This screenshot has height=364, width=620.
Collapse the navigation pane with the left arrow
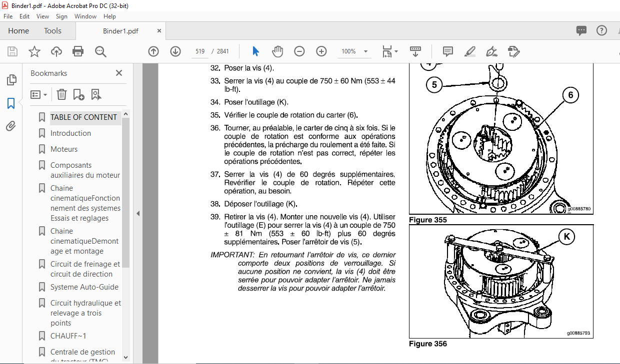point(138,213)
